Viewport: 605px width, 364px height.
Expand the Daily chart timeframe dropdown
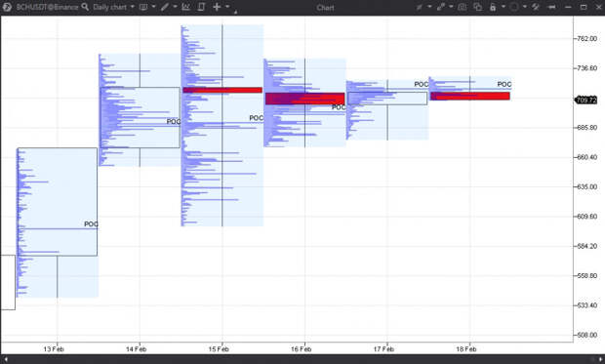point(133,7)
